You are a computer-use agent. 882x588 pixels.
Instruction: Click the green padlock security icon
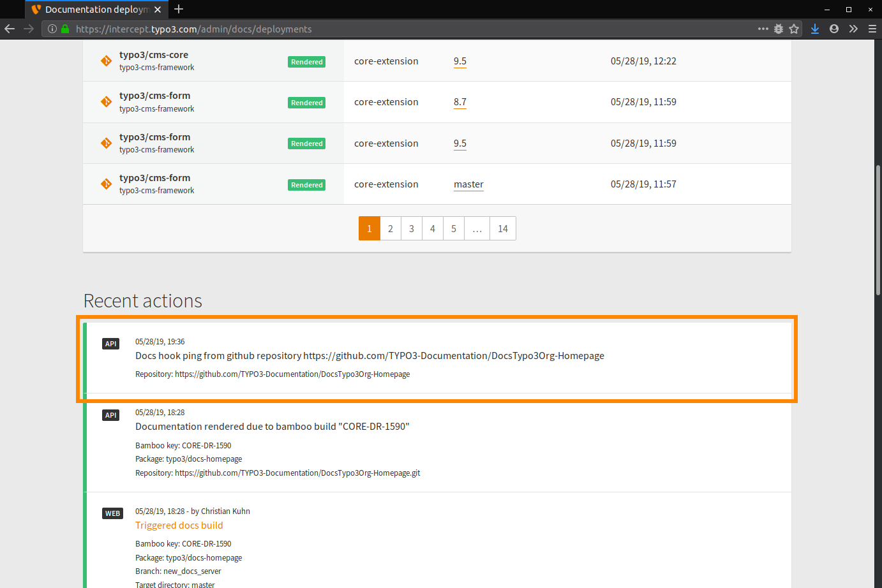click(65, 29)
